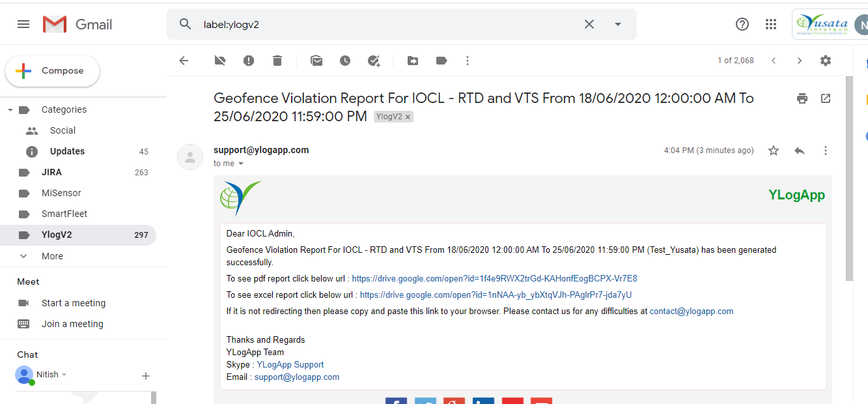Select the YlogV2 label in sidebar
Screen dimensions: 868x404
78,235
